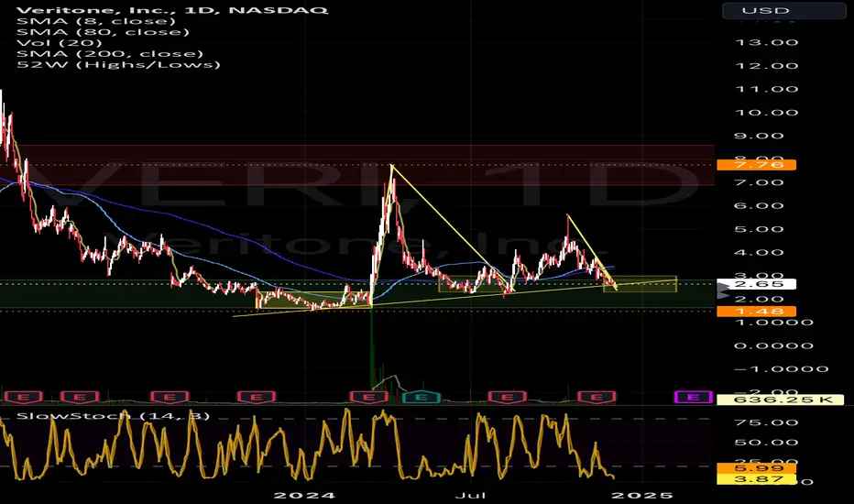Click the white 2.65 current price label
Image resolution: width=854 pixels, height=504 pixels.
point(757,284)
